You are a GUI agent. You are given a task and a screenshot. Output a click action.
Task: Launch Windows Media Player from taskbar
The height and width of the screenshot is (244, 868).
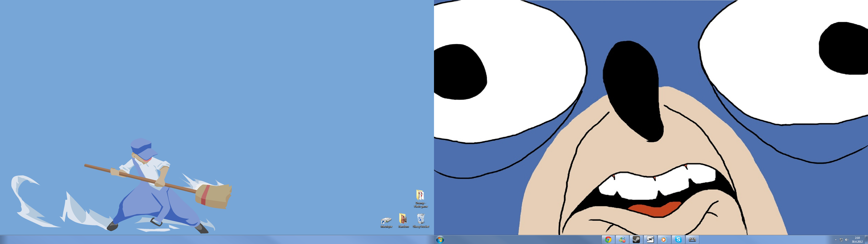664,240
